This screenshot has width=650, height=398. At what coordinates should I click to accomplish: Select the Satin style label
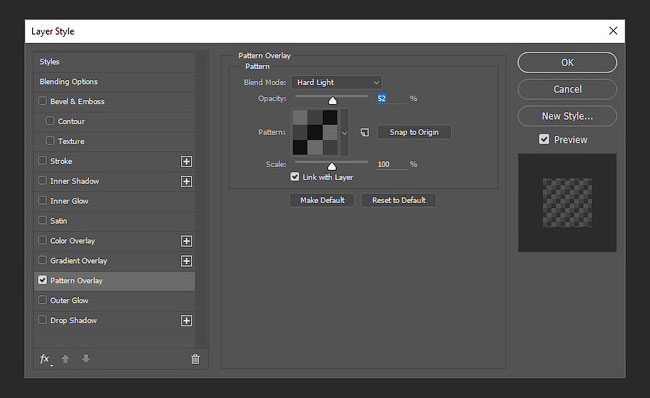[x=58, y=221]
